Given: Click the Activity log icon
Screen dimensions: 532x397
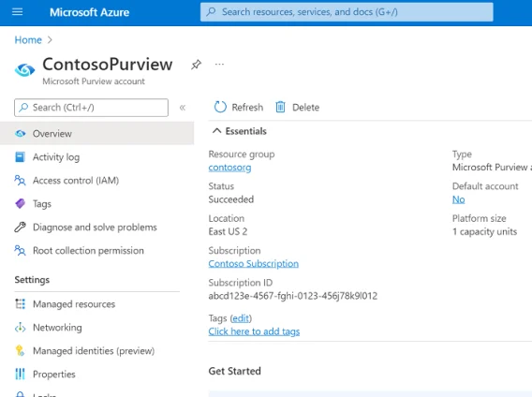Looking at the screenshot, I should 20,156.
